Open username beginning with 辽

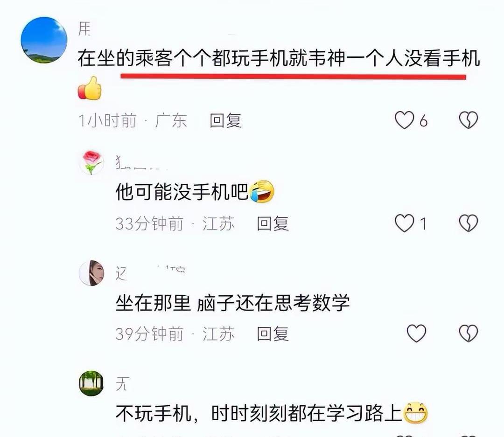[150, 273]
